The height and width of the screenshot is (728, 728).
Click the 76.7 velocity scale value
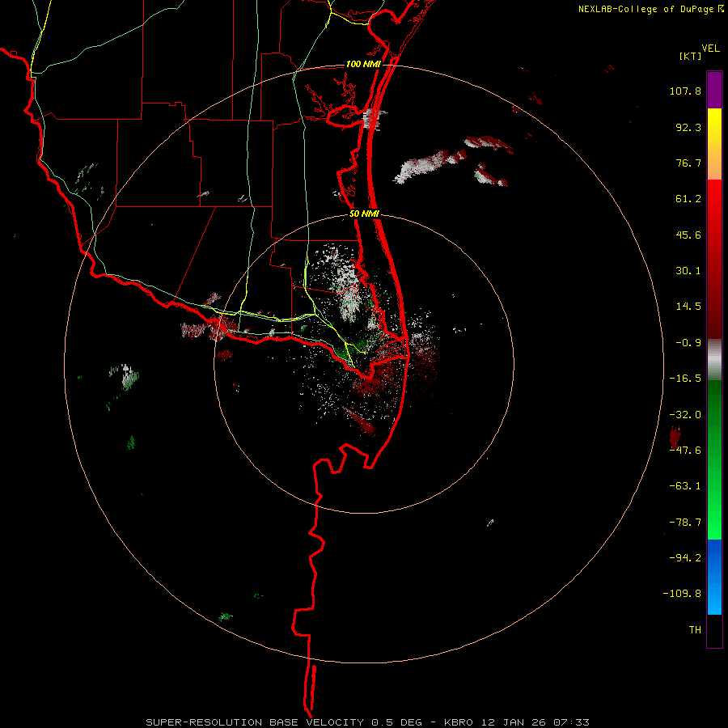(688, 163)
